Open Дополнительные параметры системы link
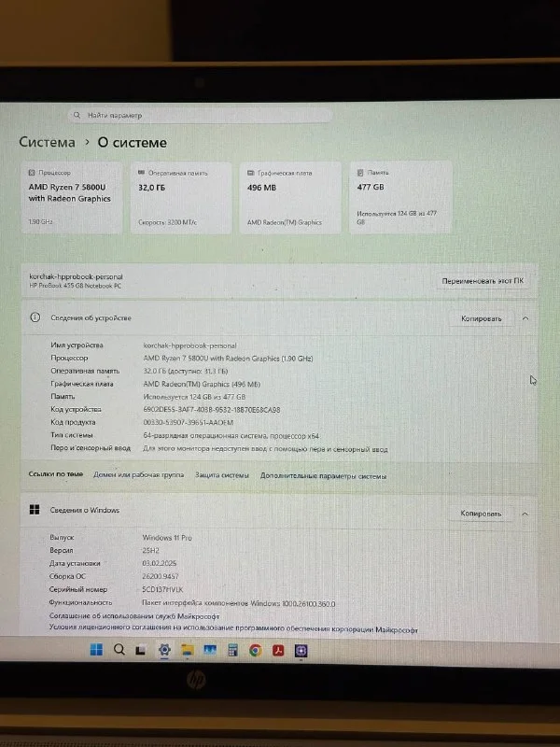 pyautogui.click(x=323, y=476)
